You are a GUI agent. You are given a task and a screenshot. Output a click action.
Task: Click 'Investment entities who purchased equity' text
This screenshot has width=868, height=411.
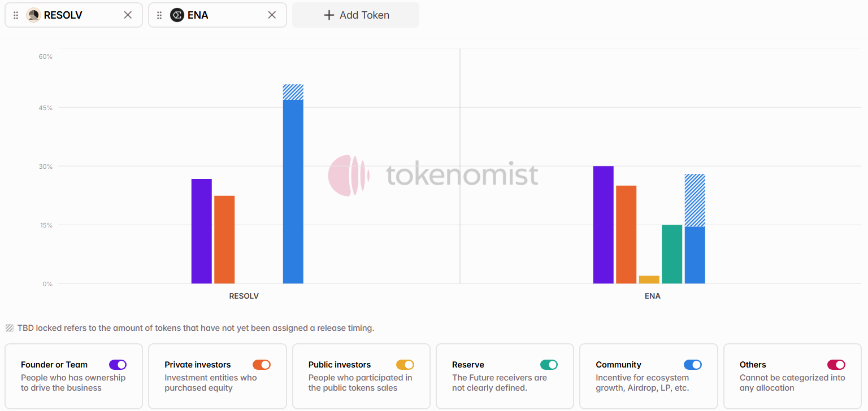pos(210,383)
